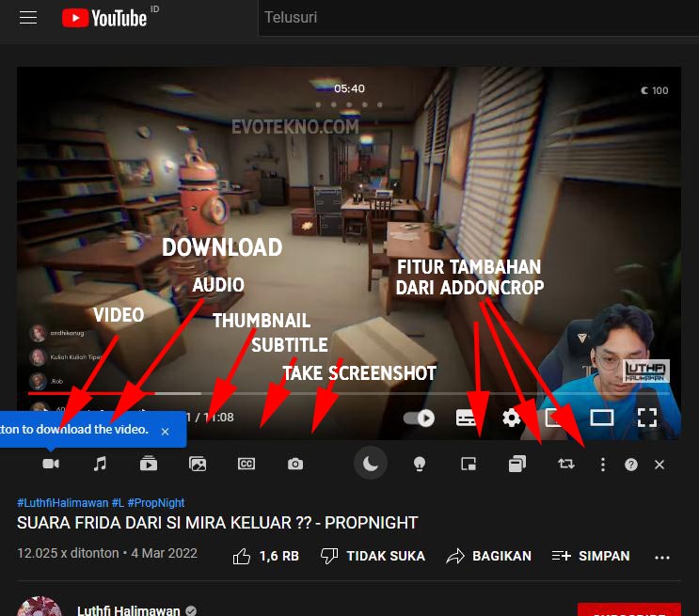Toggle dark mode moon button
The image size is (699, 616).
click(371, 463)
